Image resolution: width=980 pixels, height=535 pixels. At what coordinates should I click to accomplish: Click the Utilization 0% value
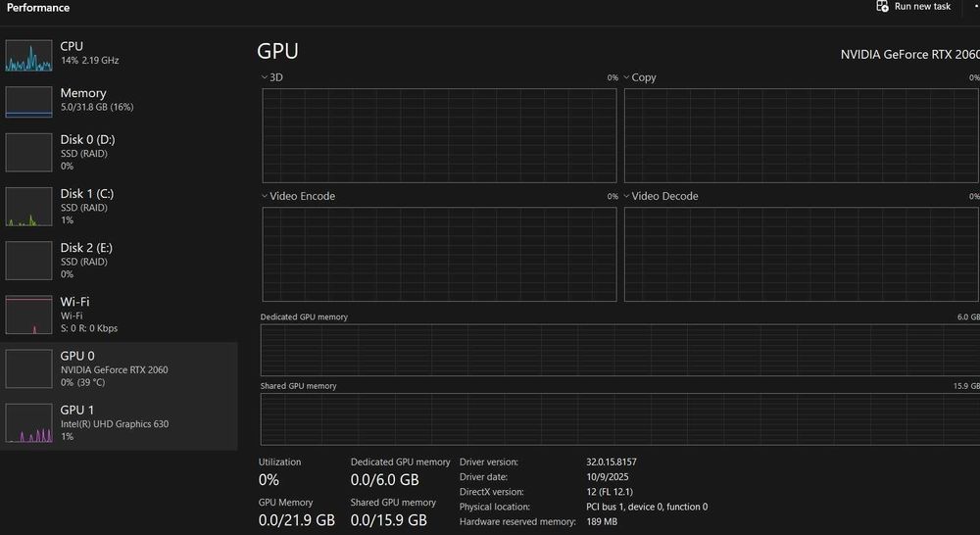click(x=269, y=480)
